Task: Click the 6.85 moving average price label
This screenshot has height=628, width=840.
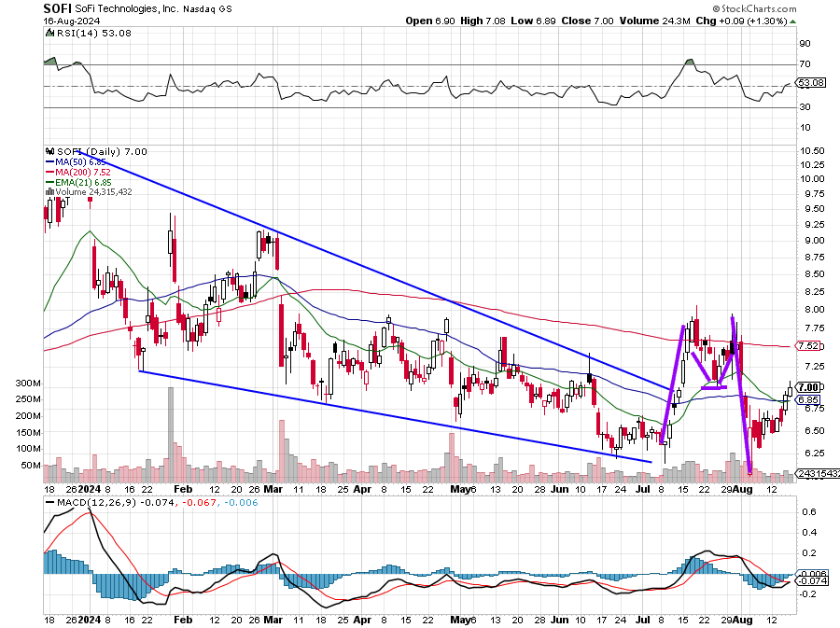Action: 809,400
